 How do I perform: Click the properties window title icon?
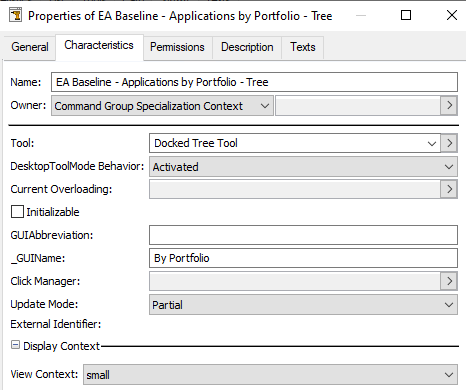pos(15,15)
